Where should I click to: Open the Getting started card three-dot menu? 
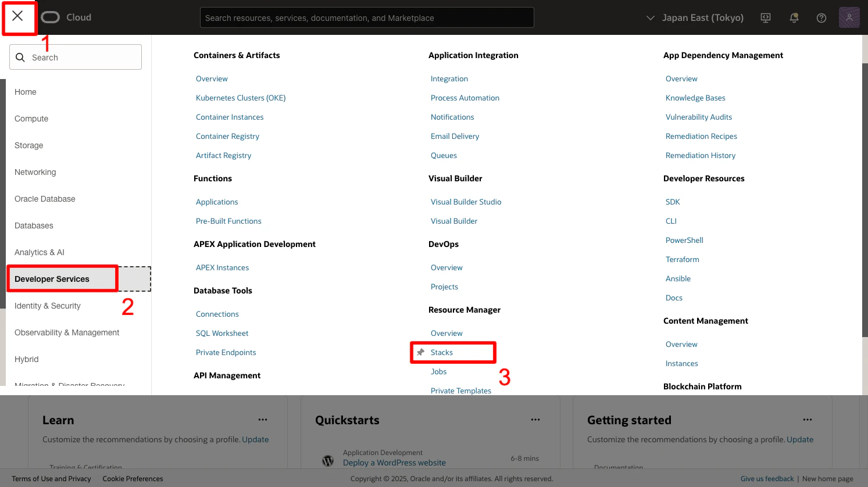[808, 420]
